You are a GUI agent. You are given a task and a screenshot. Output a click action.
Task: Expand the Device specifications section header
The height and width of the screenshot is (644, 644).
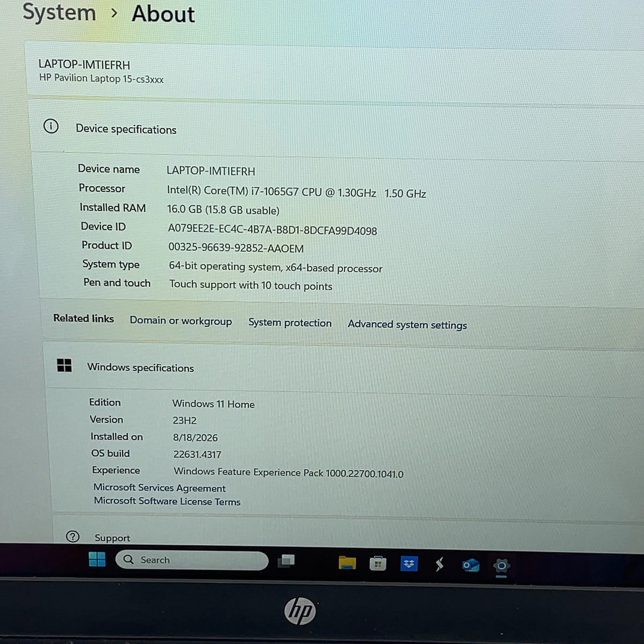pyautogui.click(x=338, y=129)
